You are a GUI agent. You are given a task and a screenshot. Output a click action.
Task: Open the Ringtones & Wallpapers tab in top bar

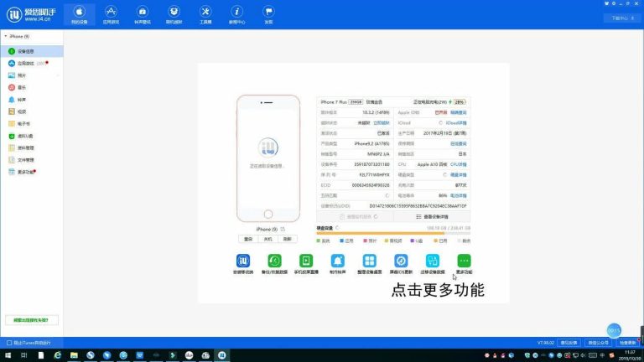[x=143, y=15]
